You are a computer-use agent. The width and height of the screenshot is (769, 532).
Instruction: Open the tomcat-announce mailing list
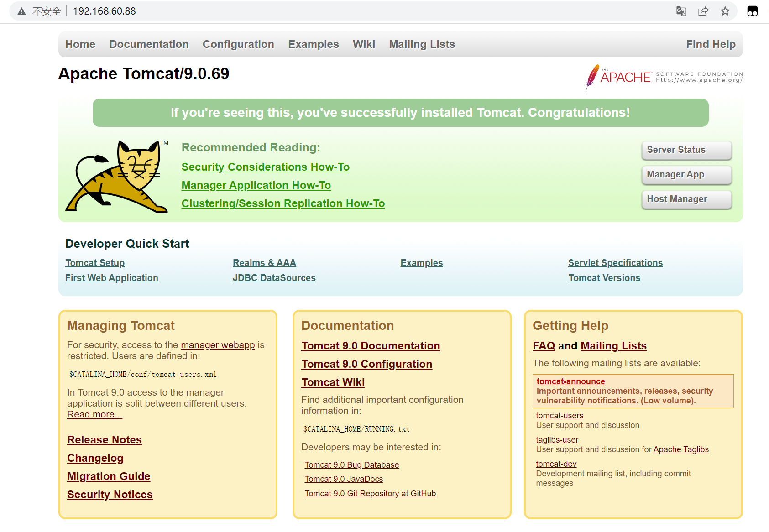pyautogui.click(x=570, y=381)
